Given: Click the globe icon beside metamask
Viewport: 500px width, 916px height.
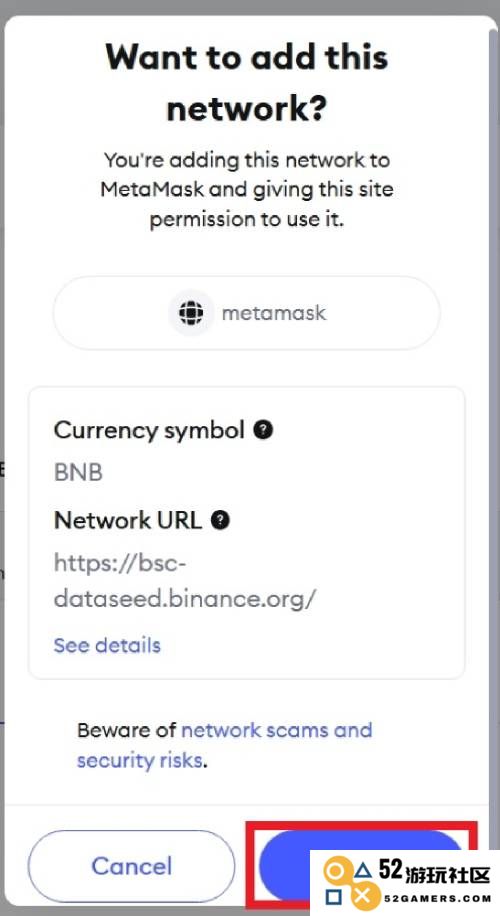Looking at the screenshot, I should 190,313.
